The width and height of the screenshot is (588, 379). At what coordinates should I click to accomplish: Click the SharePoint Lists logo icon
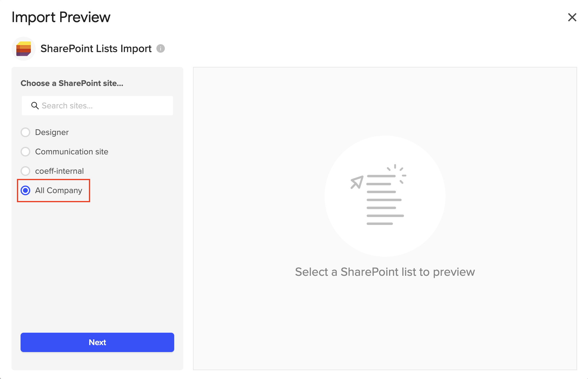click(x=24, y=49)
